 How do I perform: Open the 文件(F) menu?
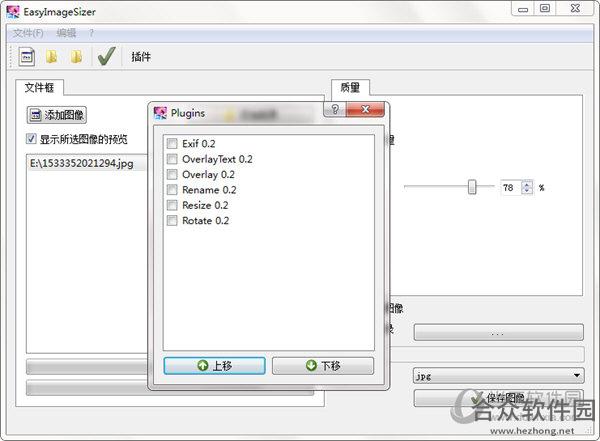[28, 33]
